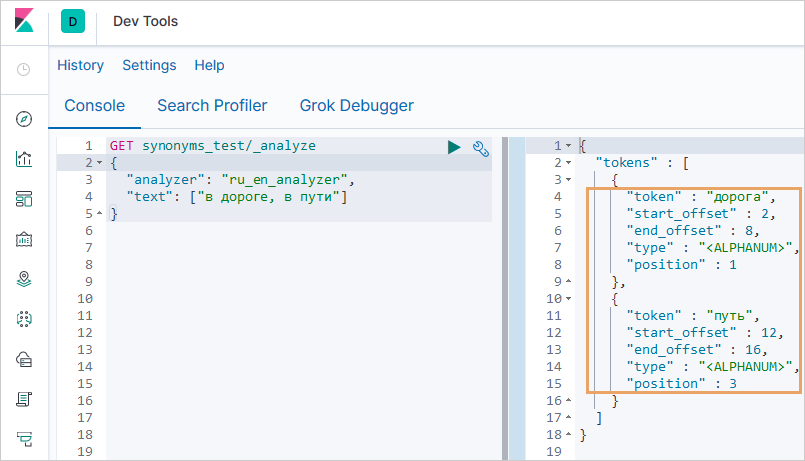
Task: Open Dashboard icon in sidebar
Action: 24,199
